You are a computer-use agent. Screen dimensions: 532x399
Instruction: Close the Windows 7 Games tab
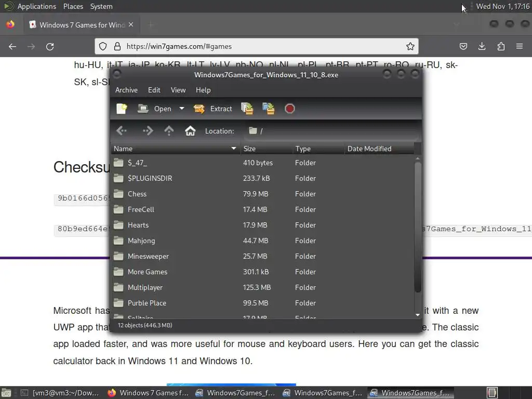click(131, 25)
